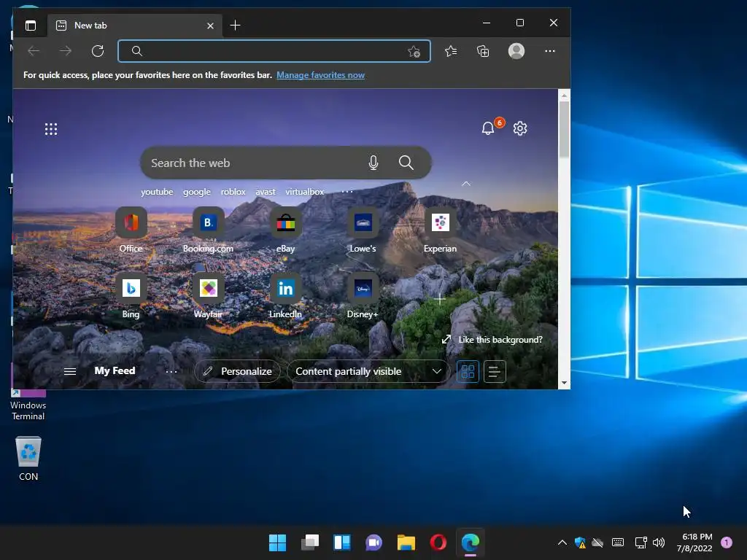Select the avast search suggestion
The height and width of the screenshot is (560, 747).
[266, 192]
